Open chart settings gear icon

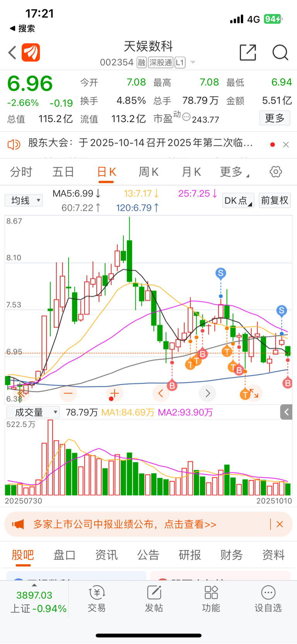coord(276,172)
